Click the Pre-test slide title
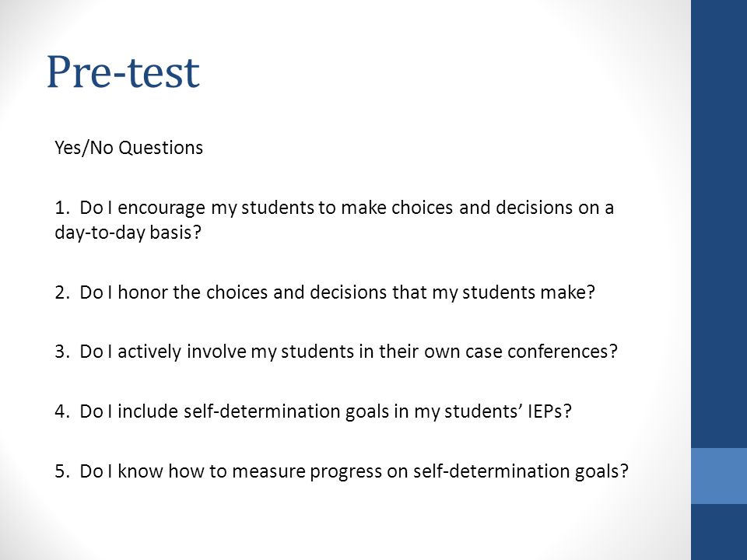The image size is (747, 560). (x=123, y=72)
